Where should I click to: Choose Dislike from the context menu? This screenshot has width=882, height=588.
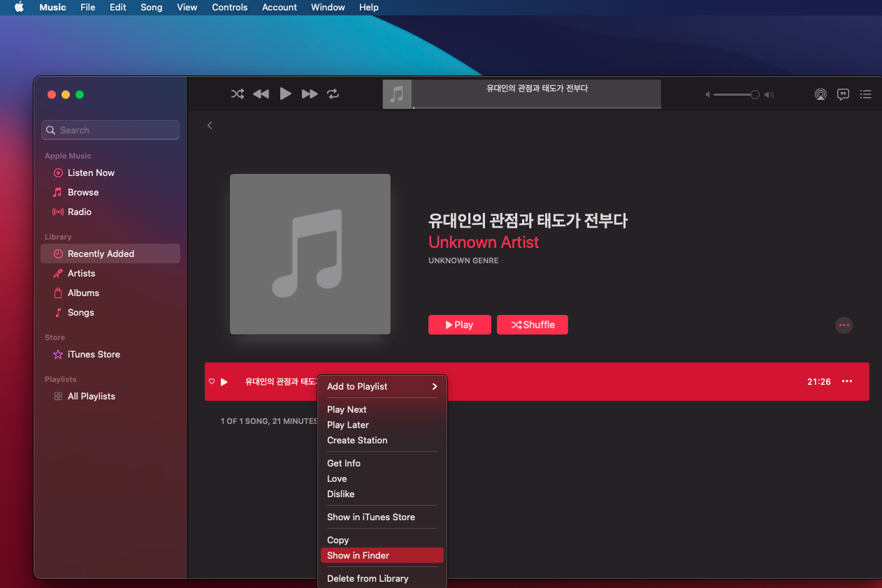pos(382,494)
